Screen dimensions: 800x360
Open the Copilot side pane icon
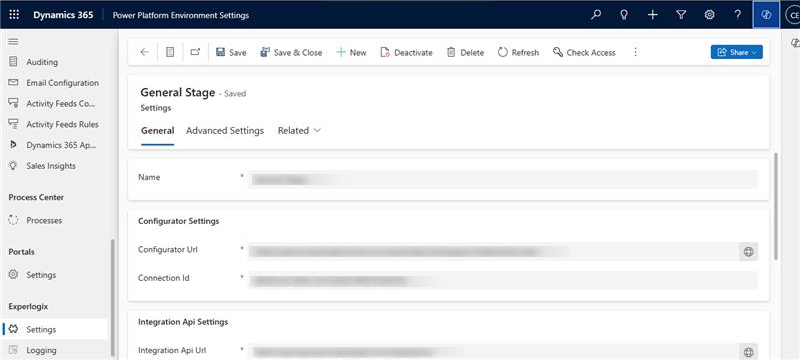pyautogui.click(x=795, y=43)
